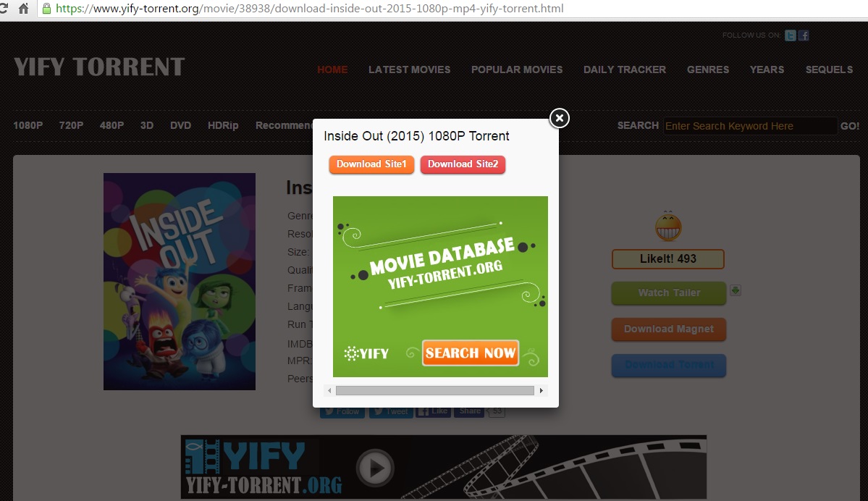Filter by 1080P quality

(x=28, y=126)
